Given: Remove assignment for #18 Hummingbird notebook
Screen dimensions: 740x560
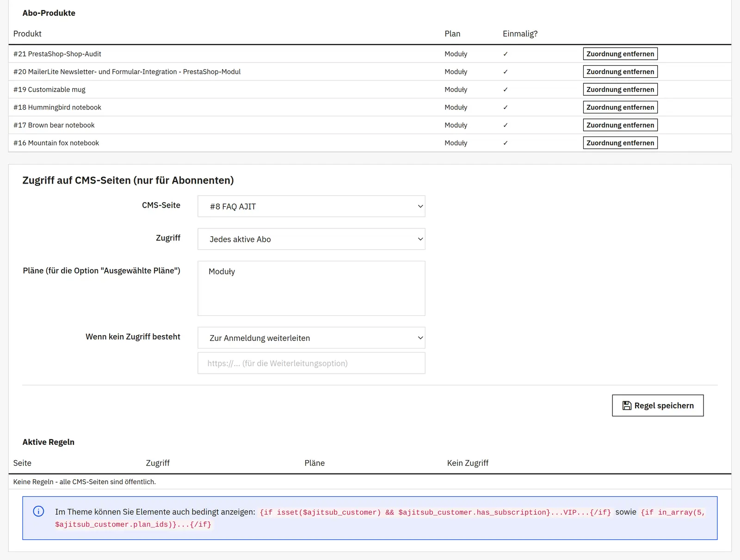Looking at the screenshot, I should [x=620, y=107].
